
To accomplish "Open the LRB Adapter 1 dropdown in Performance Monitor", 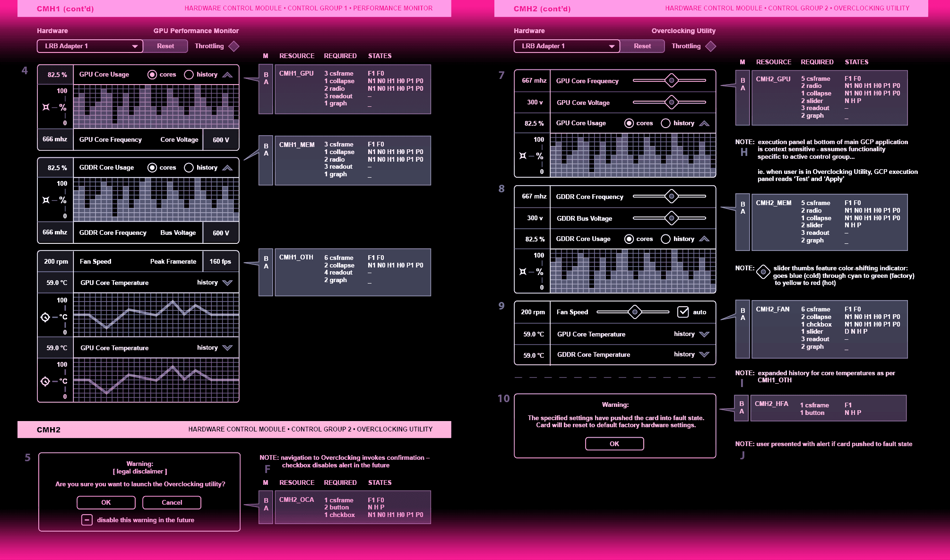I will pyautogui.click(x=90, y=46).
